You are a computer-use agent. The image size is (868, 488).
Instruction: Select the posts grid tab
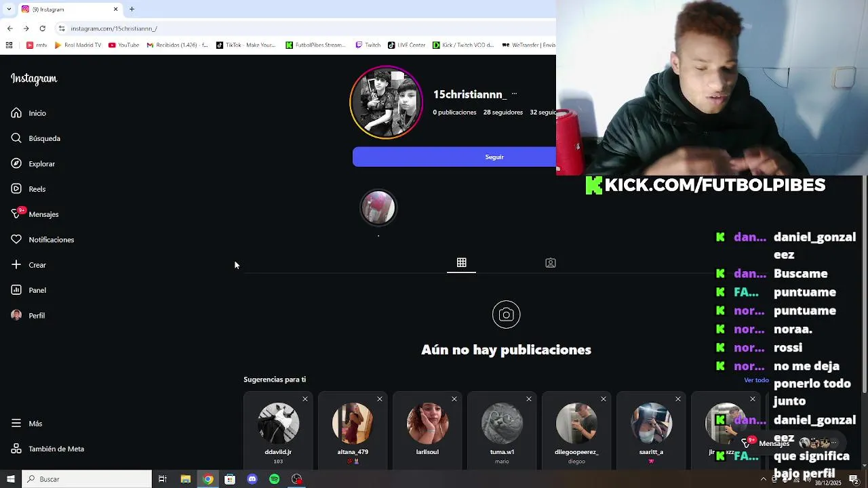pos(461,263)
